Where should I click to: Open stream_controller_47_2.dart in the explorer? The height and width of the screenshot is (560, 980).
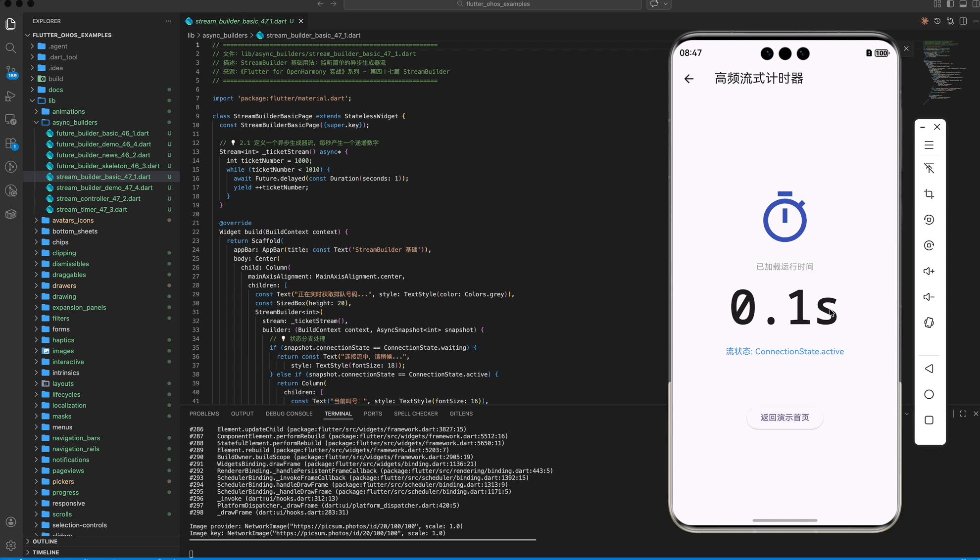click(98, 198)
